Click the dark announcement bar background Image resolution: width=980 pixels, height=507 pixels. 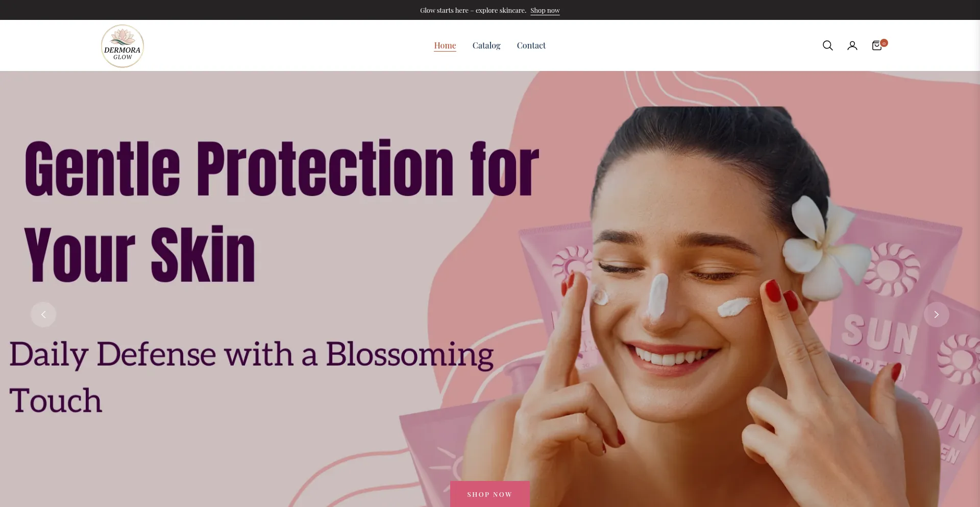coord(204,10)
